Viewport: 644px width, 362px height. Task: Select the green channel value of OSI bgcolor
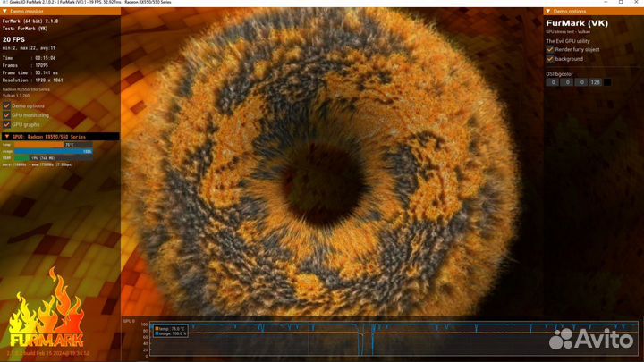point(567,82)
